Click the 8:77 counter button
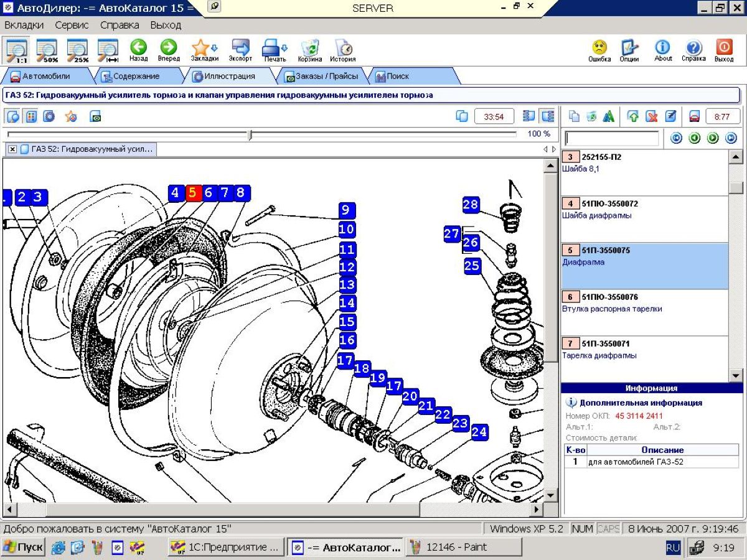 click(723, 116)
